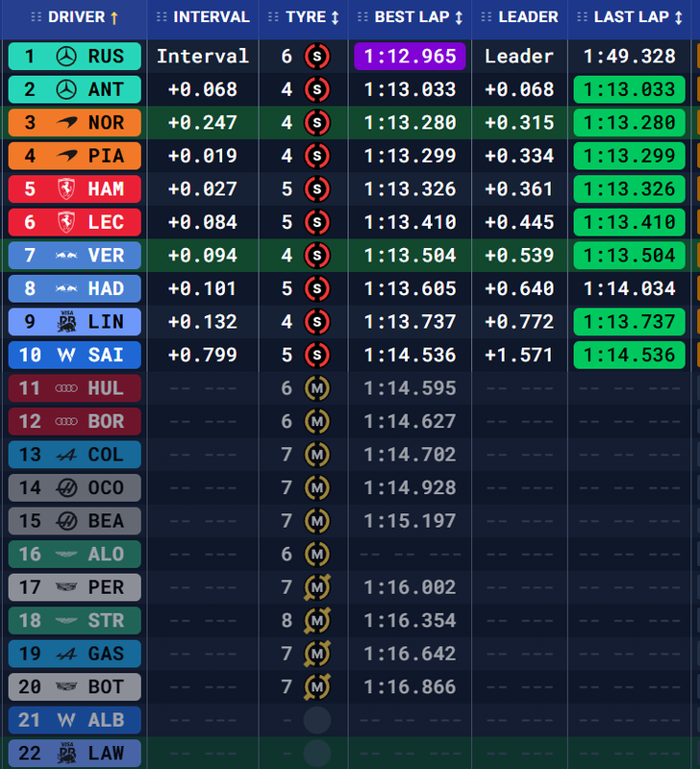Select the 8 HAD driver badge
The width and height of the screenshot is (700, 769).
pyautogui.click(x=75, y=289)
